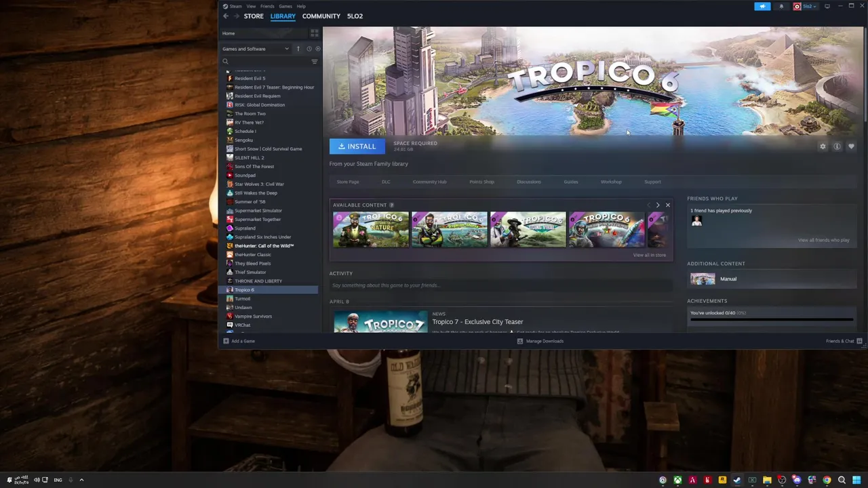Open the advanced library filter options
The height and width of the screenshot is (488, 868).
point(314,62)
